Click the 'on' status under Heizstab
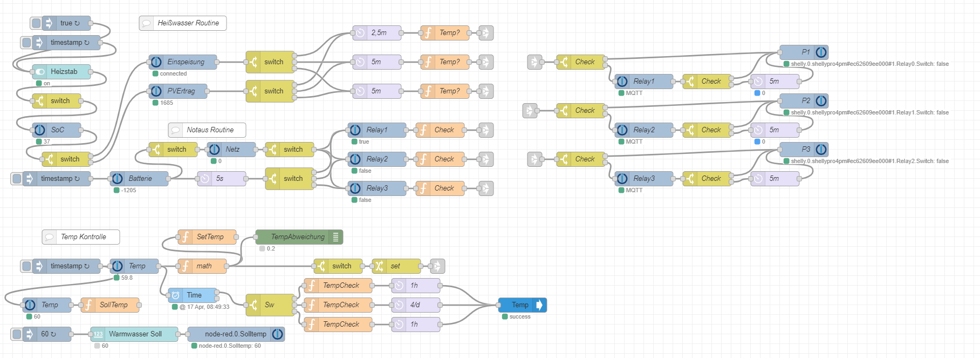This screenshot has width=980, height=358. 47,84
